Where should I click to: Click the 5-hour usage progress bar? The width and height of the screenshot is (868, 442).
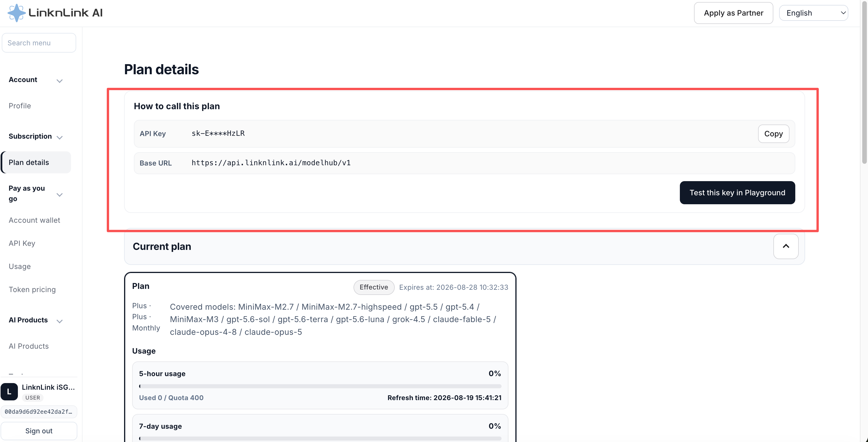(x=320, y=386)
